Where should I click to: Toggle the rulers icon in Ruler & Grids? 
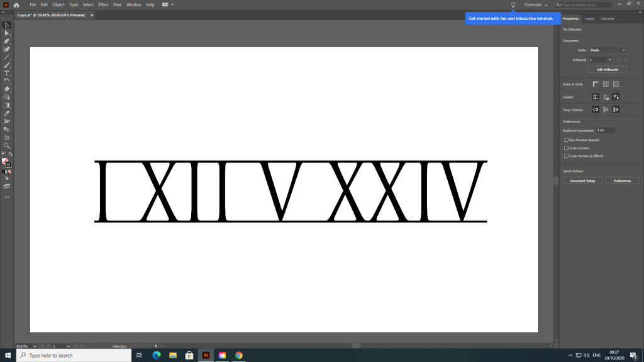click(595, 84)
